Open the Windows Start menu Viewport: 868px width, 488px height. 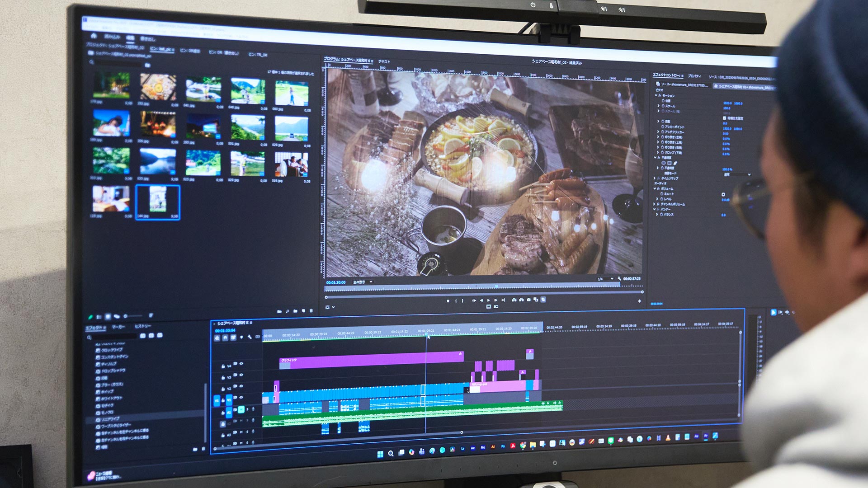(x=380, y=454)
